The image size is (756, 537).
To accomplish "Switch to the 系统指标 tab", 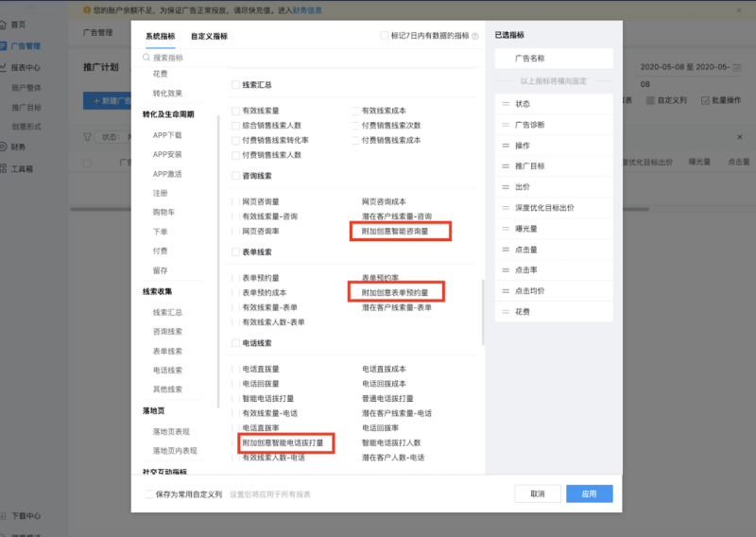I will [x=160, y=36].
